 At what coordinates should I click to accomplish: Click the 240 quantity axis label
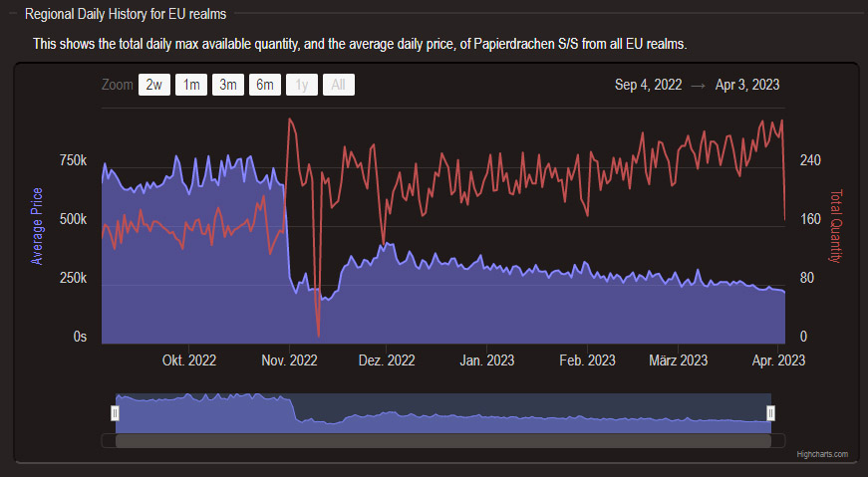(x=810, y=161)
